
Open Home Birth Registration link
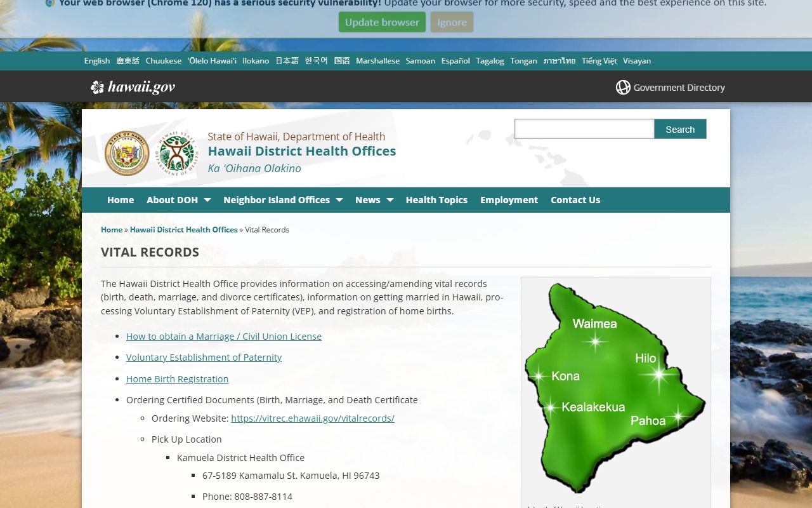[177, 379]
